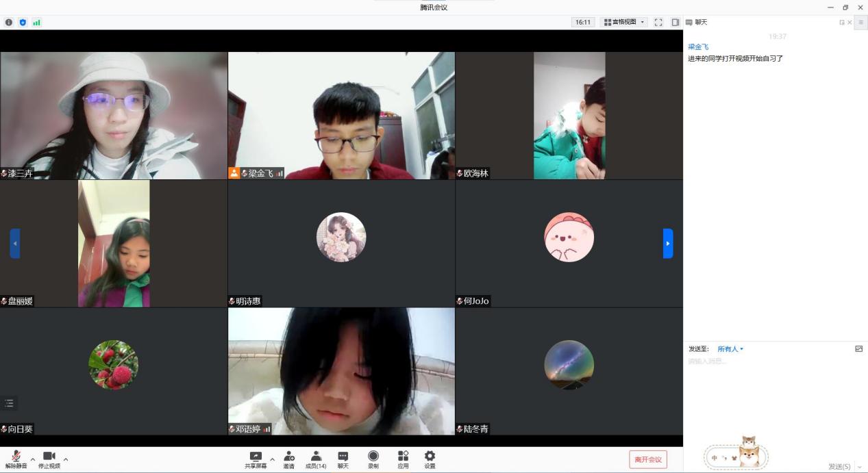Screen dimensions: 868x473
Task: Open the chat panel hamburger menu
Action: pyautogui.click(x=861, y=23)
